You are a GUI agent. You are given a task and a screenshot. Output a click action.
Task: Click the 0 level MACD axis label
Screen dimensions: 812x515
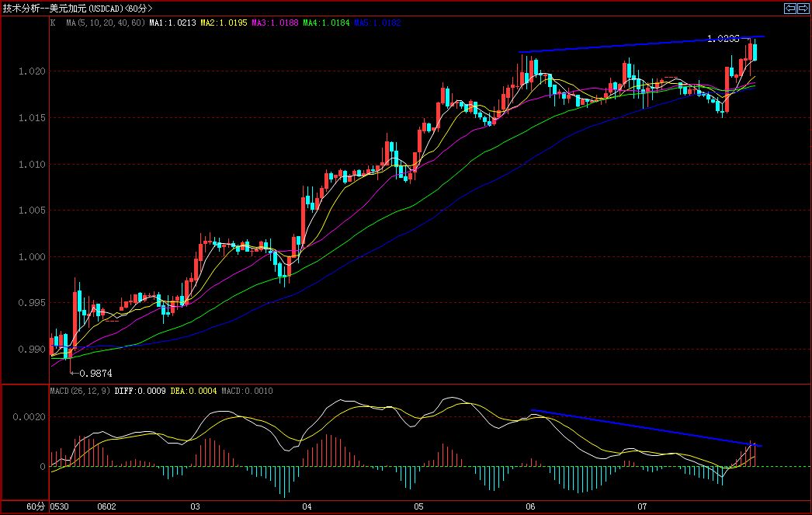[43, 466]
